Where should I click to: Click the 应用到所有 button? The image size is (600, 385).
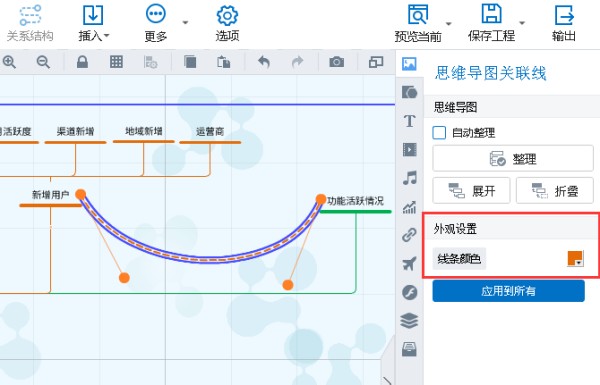[x=509, y=291]
